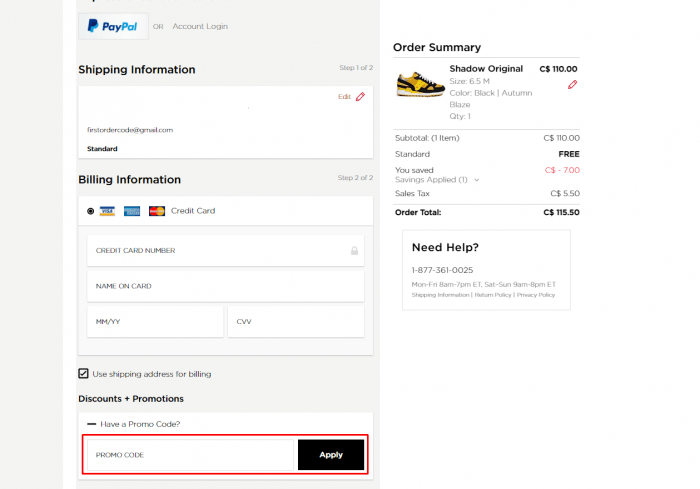Click the Shadow Original shoe thumbnail
This screenshot has width=700, height=489.
pos(420,84)
